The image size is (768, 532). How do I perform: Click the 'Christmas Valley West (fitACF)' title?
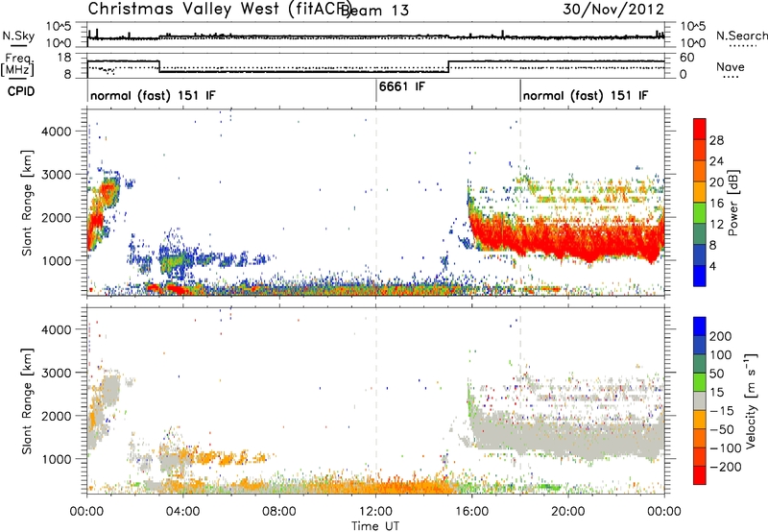pos(220,10)
